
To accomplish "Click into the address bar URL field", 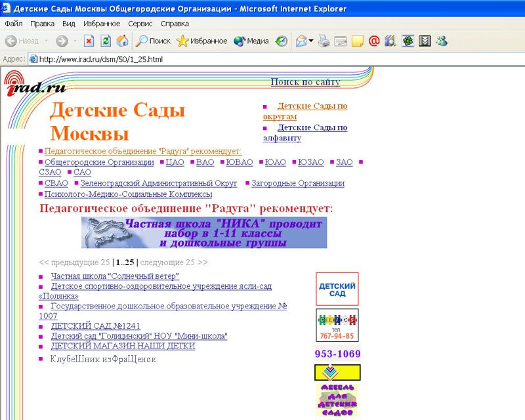I will 262,59.
